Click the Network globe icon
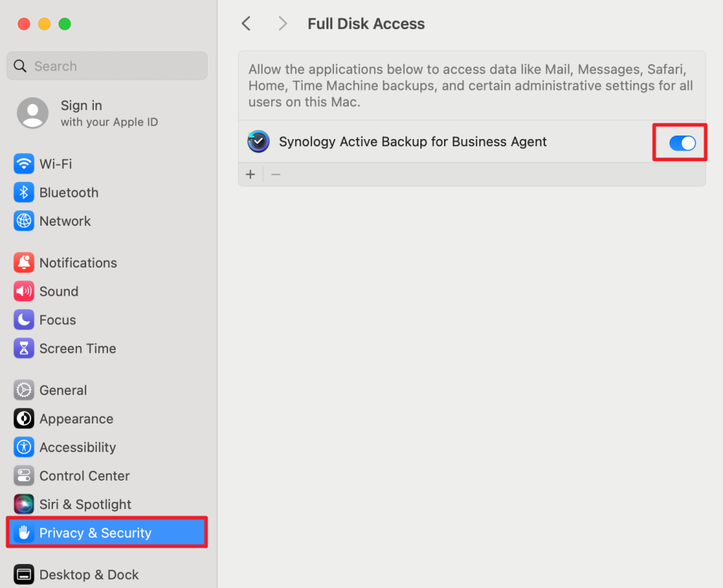 (x=23, y=221)
